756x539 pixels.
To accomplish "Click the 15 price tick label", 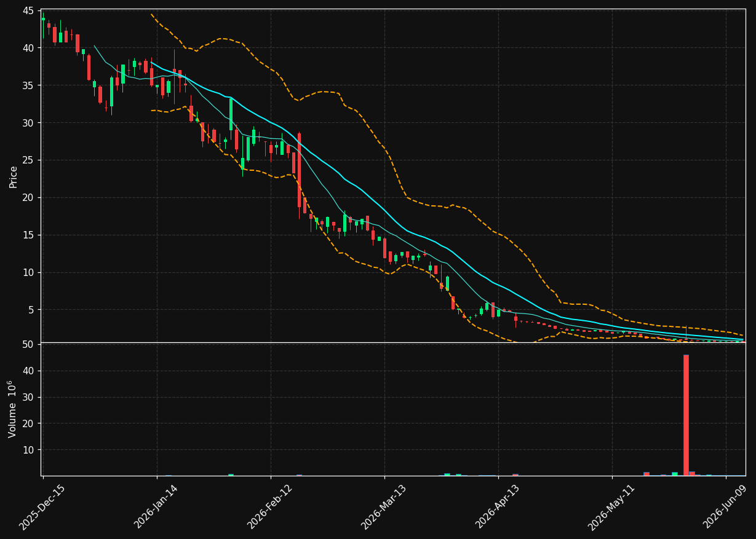I will (28, 235).
